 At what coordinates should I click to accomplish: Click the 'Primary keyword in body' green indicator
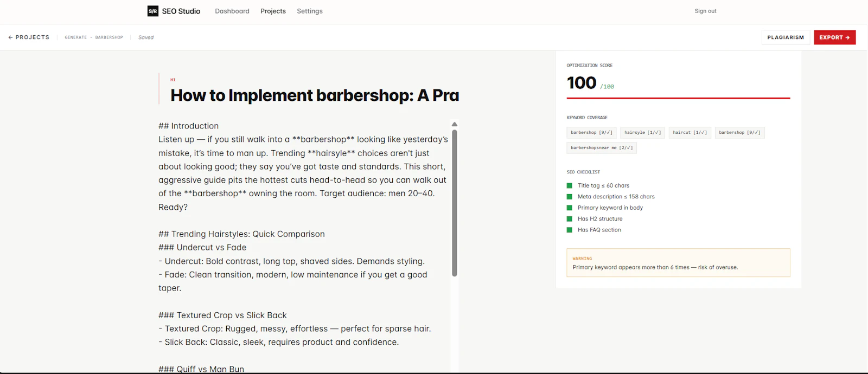pos(570,208)
